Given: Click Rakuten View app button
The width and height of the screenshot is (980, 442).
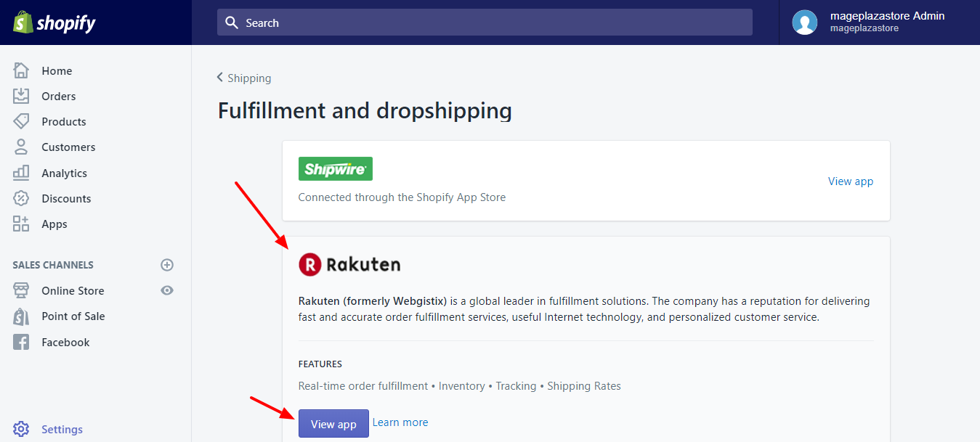Looking at the screenshot, I should (333, 424).
